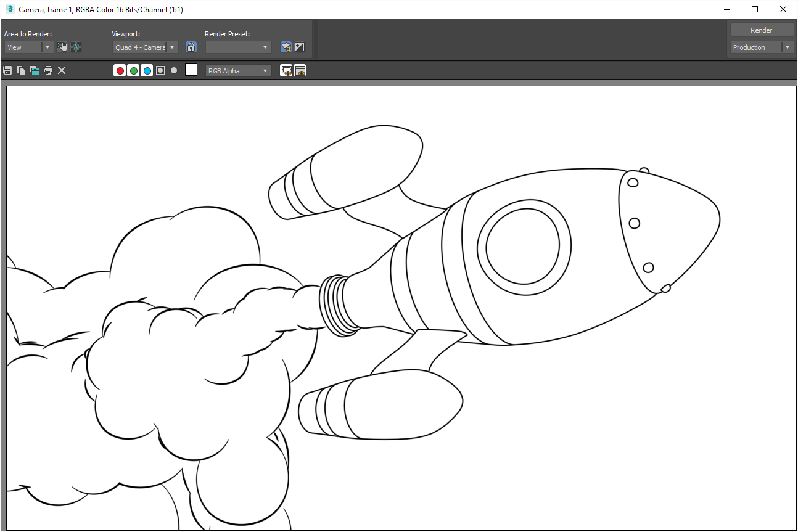Toggle the Lock to Viewport padlock
The image size is (798, 532).
point(191,47)
